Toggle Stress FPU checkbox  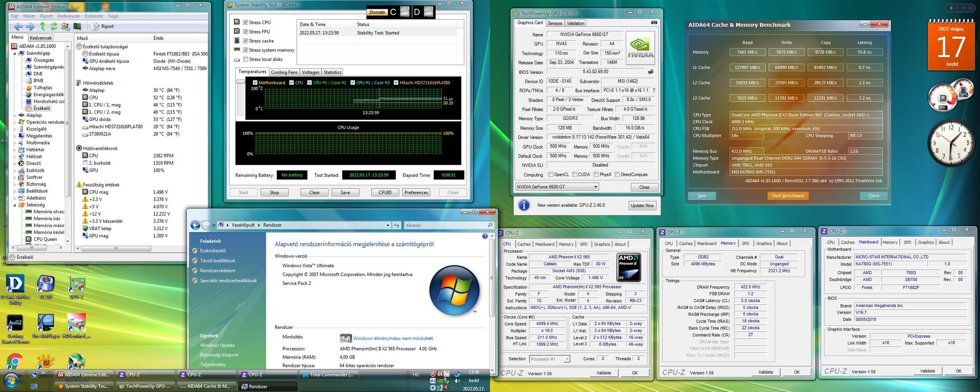tap(245, 32)
